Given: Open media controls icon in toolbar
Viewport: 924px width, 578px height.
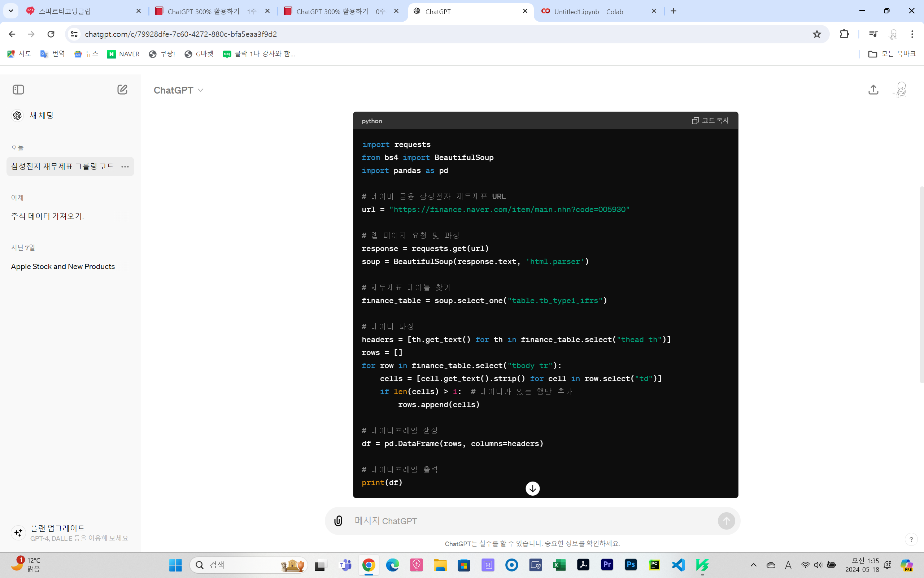Looking at the screenshot, I should pyautogui.click(x=873, y=34).
